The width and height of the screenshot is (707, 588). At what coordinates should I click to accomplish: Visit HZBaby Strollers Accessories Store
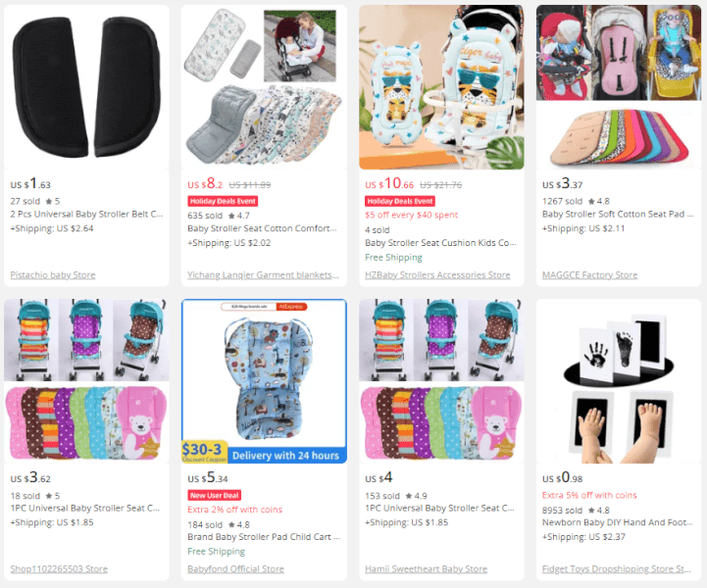tap(437, 274)
